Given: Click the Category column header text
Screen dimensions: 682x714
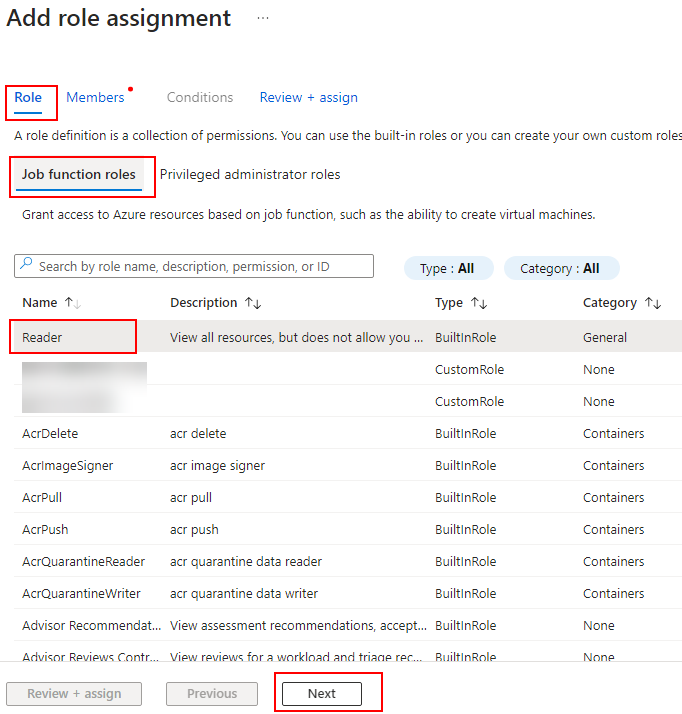Looking at the screenshot, I should click(610, 303).
